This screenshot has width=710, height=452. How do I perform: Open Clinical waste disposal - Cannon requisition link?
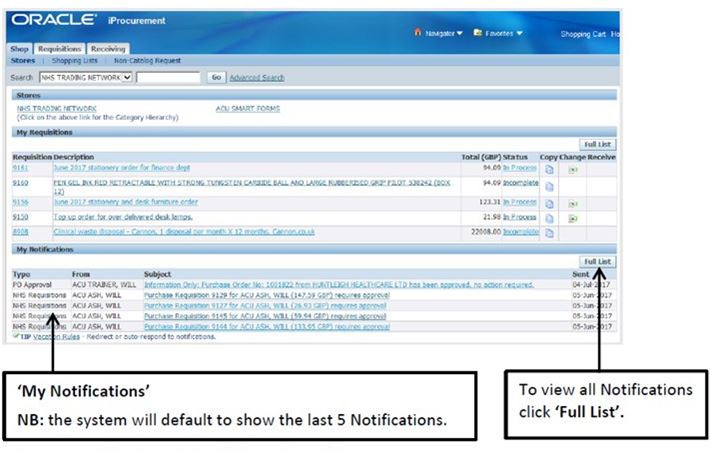click(x=184, y=232)
